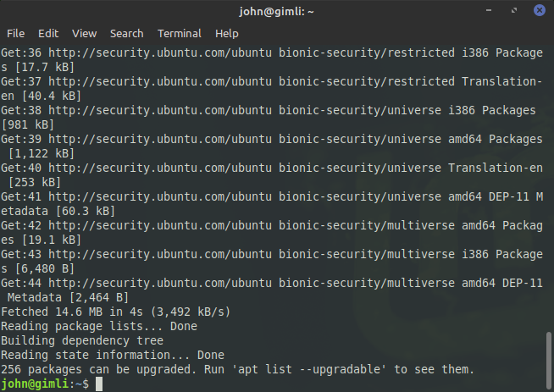Click the 'apt list --upgradable' text
Image resolution: width=554 pixels, height=392 pixels.
pos(309,370)
